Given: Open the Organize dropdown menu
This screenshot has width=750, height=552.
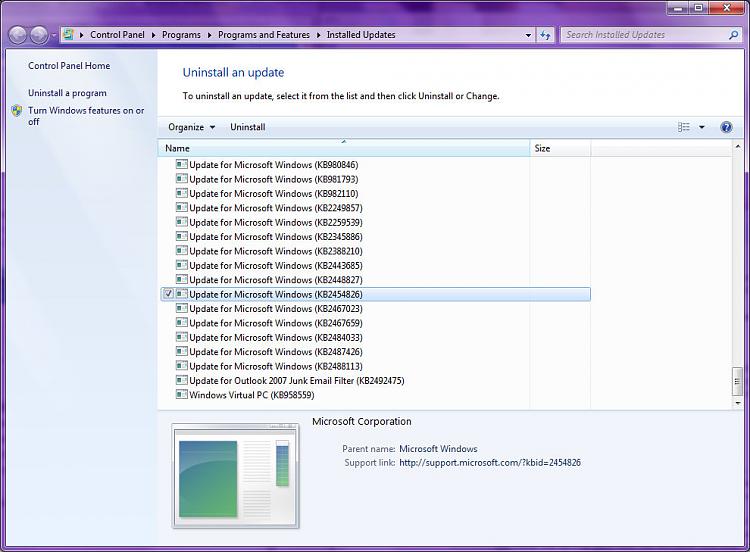Looking at the screenshot, I should click(191, 127).
